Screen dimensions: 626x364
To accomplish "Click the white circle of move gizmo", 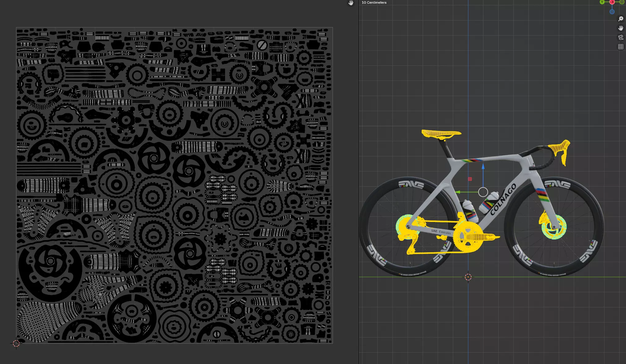I will click(x=483, y=192).
